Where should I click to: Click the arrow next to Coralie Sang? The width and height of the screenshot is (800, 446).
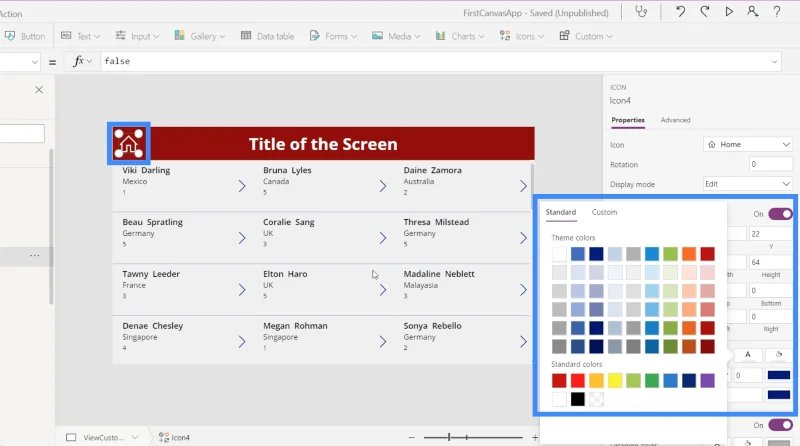click(383, 238)
